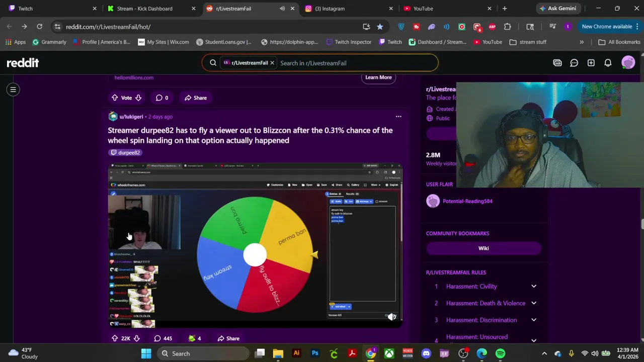Reload the page
The image size is (644, 362).
(39, 27)
